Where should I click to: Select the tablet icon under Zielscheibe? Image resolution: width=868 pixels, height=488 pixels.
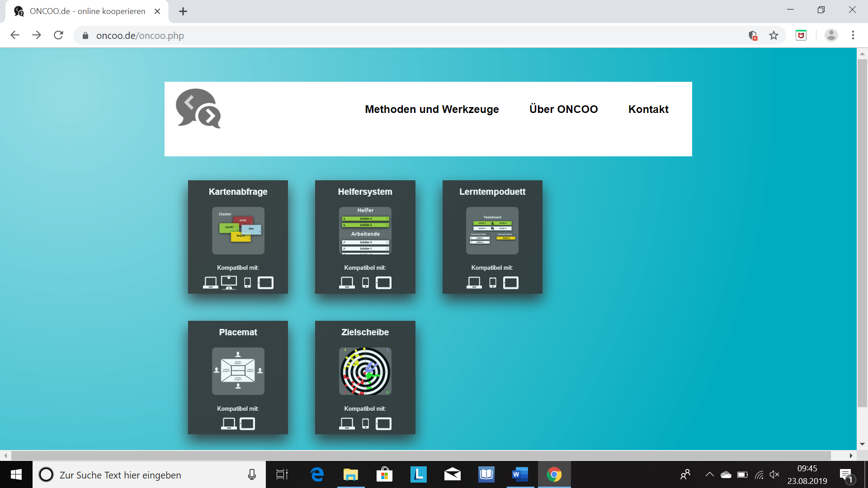[383, 423]
